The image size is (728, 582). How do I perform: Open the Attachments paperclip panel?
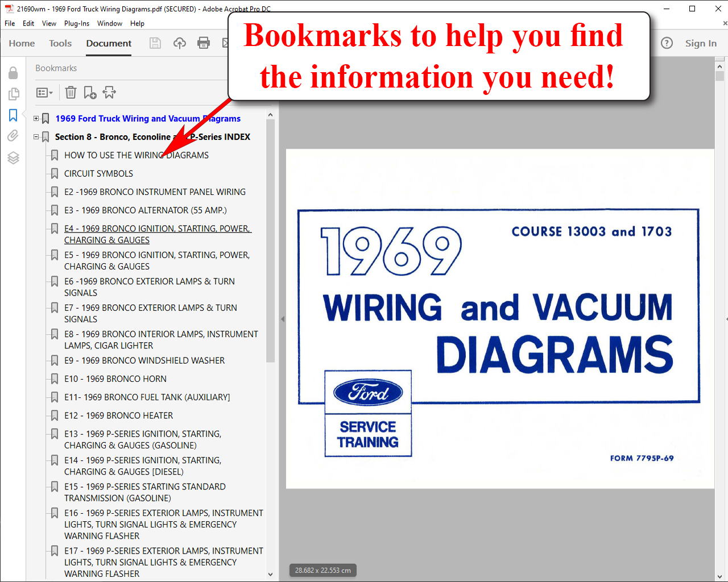point(13,136)
